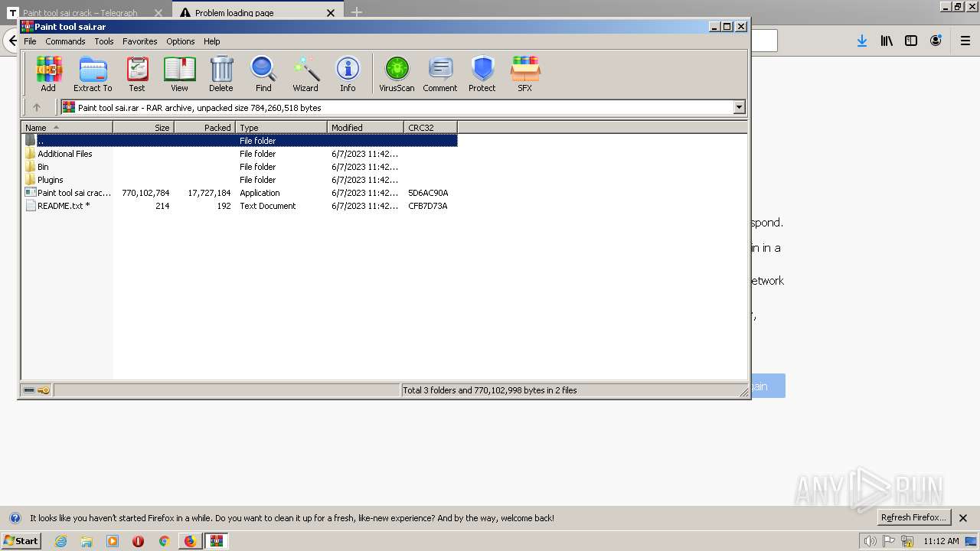Select the Plugins folder
The width and height of the screenshot is (980, 551).
pyautogui.click(x=240, y=180)
